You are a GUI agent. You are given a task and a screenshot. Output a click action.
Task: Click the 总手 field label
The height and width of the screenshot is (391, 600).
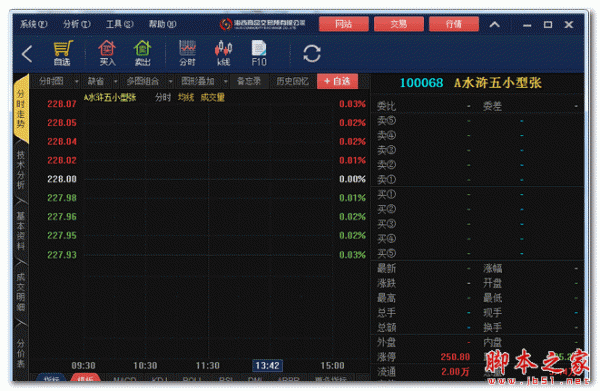[x=386, y=313]
